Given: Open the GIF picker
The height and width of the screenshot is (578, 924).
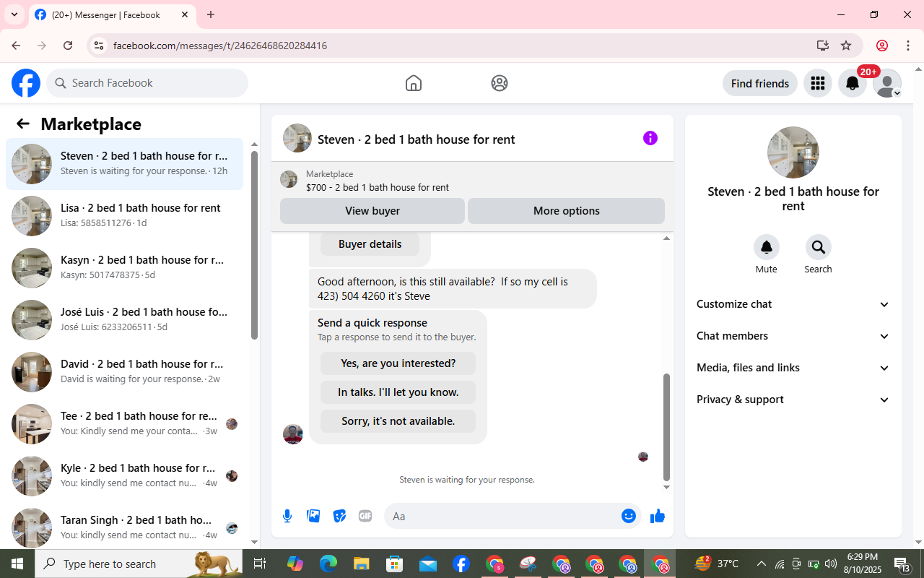Looking at the screenshot, I should tap(365, 516).
